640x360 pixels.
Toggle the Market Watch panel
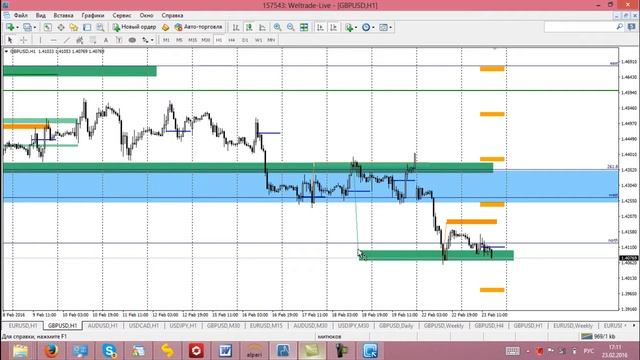point(47,27)
